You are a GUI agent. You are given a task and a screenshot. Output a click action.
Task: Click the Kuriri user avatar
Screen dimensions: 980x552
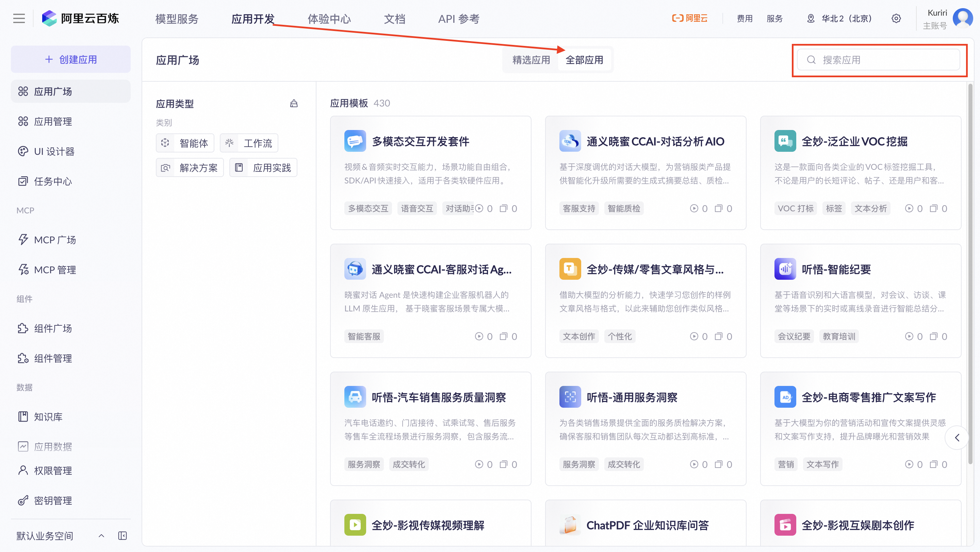(963, 18)
